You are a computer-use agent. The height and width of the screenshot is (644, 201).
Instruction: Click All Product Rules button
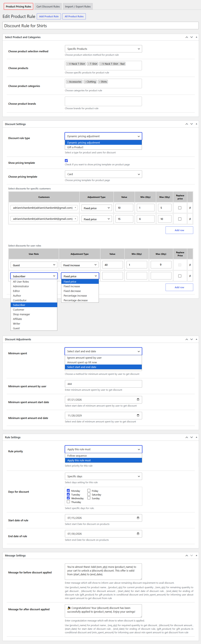click(74, 16)
